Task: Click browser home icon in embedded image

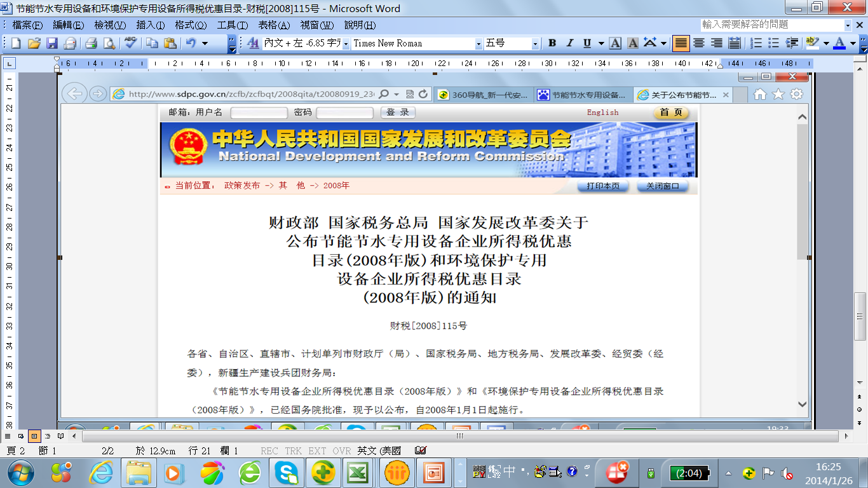Action: click(x=760, y=94)
